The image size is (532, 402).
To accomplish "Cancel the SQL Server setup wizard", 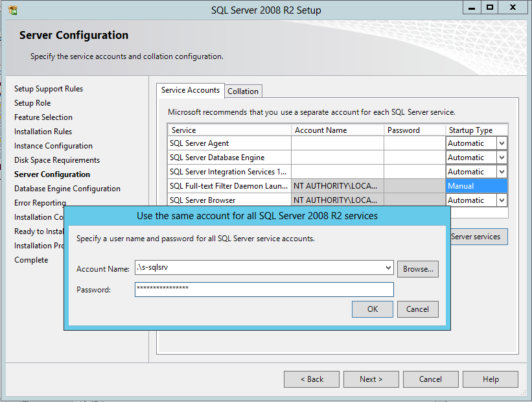I will (x=431, y=379).
